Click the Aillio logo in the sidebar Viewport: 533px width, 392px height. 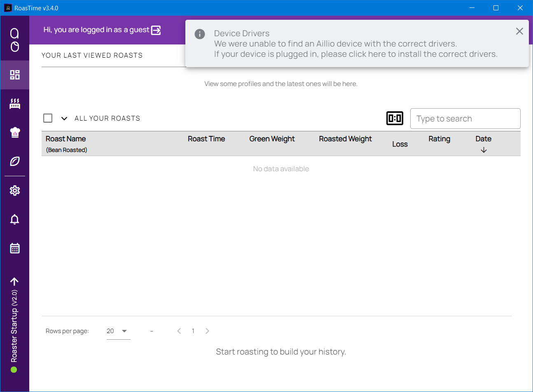[x=14, y=40]
